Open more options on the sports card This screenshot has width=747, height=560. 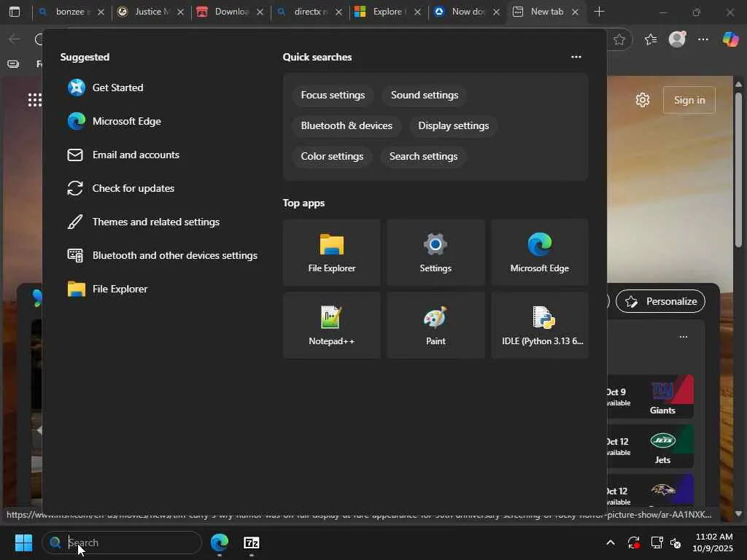pyautogui.click(x=683, y=337)
